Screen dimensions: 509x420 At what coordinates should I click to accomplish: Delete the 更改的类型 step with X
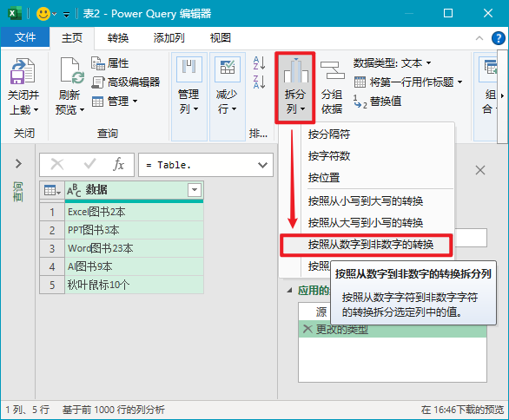pyautogui.click(x=307, y=329)
